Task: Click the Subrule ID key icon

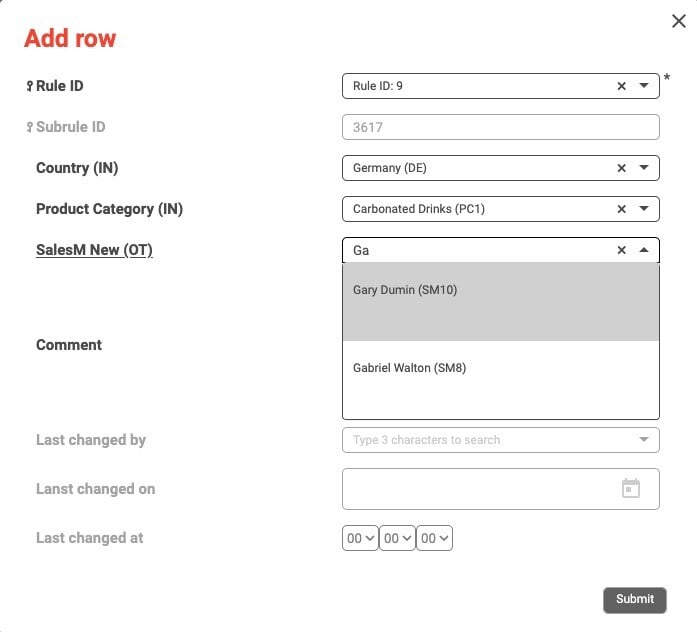Action: click(29, 127)
